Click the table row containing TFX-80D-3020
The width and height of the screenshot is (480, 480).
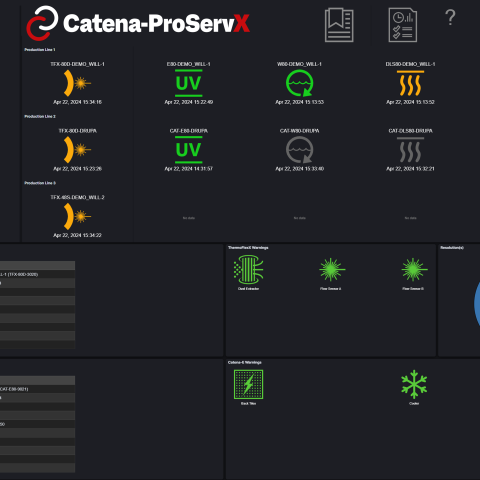coord(37,274)
